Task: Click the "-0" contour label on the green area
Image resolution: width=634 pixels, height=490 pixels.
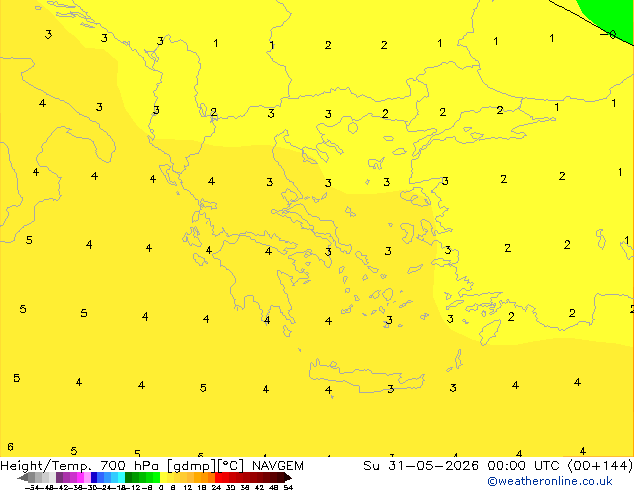Action: tap(608, 35)
